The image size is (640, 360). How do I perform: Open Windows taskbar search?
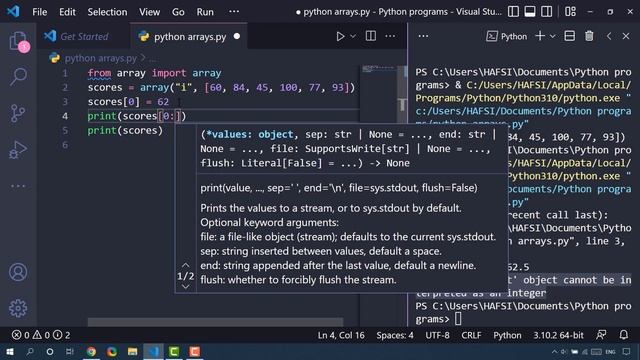30,351
